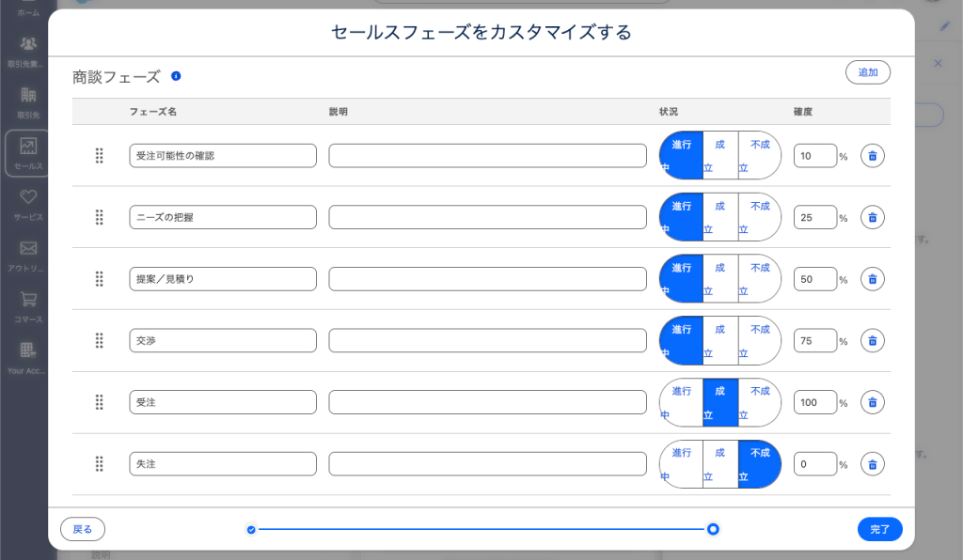Delete the 失注 phase row
963x560 pixels.
click(872, 464)
